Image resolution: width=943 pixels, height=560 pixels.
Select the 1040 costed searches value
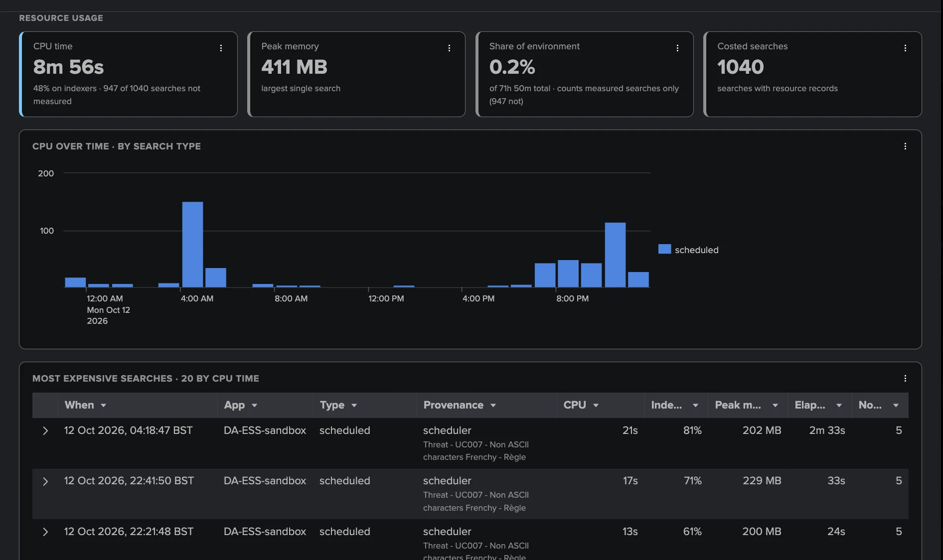740,67
